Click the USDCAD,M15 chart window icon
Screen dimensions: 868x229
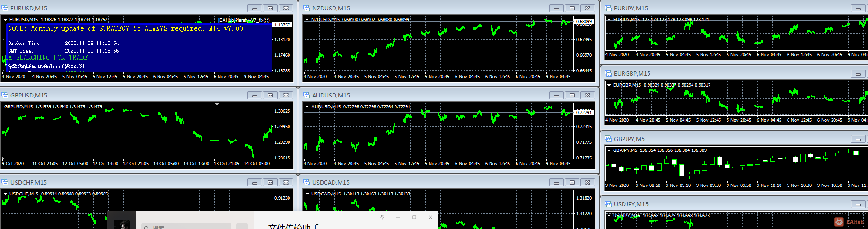point(307,182)
